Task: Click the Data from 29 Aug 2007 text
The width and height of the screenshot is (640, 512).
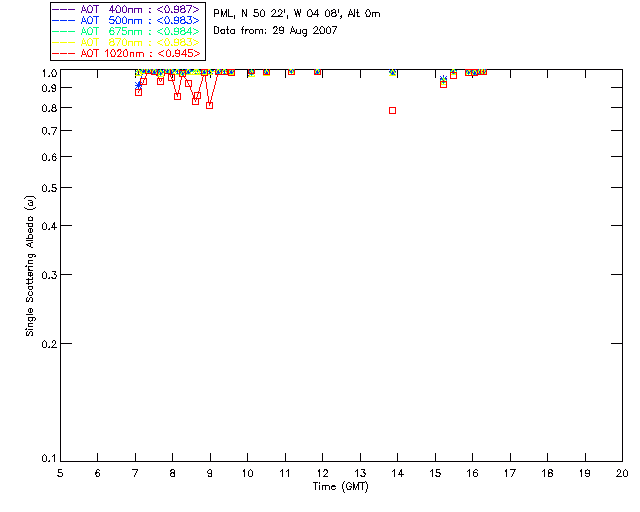Action: (x=275, y=31)
